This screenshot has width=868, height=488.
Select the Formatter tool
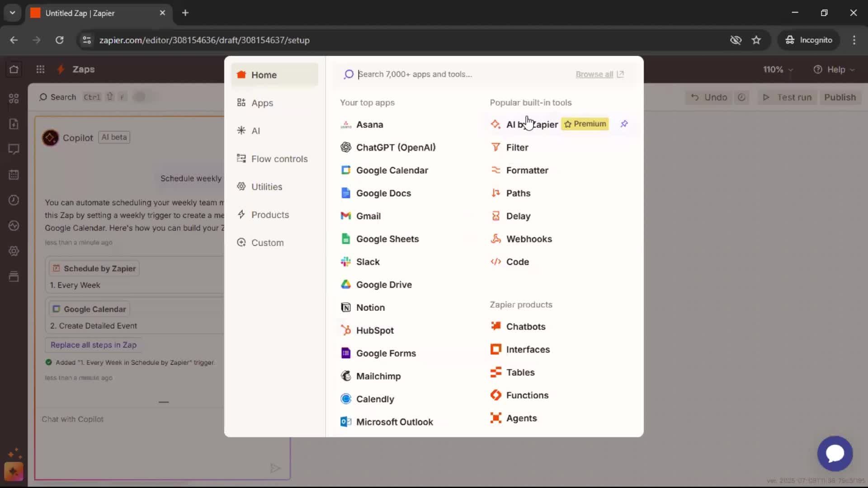[x=519, y=170]
